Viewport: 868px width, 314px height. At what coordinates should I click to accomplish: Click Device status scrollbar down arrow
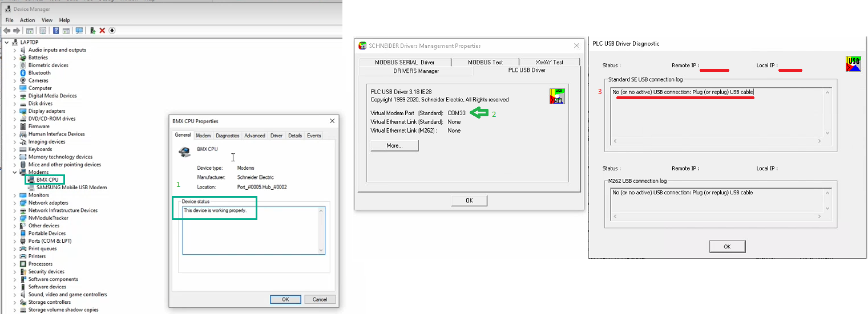321,250
